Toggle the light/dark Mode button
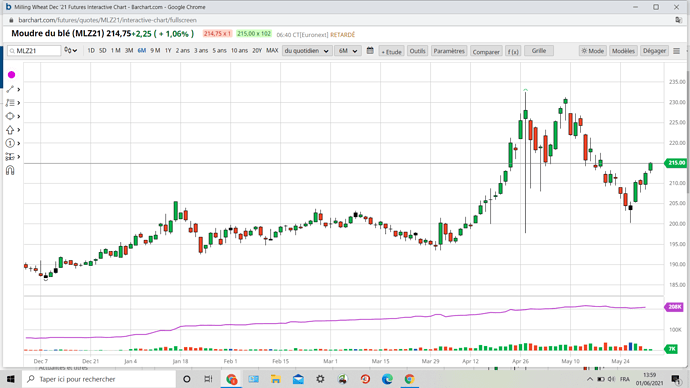Screen dimensions: 690x388 tap(592, 51)
